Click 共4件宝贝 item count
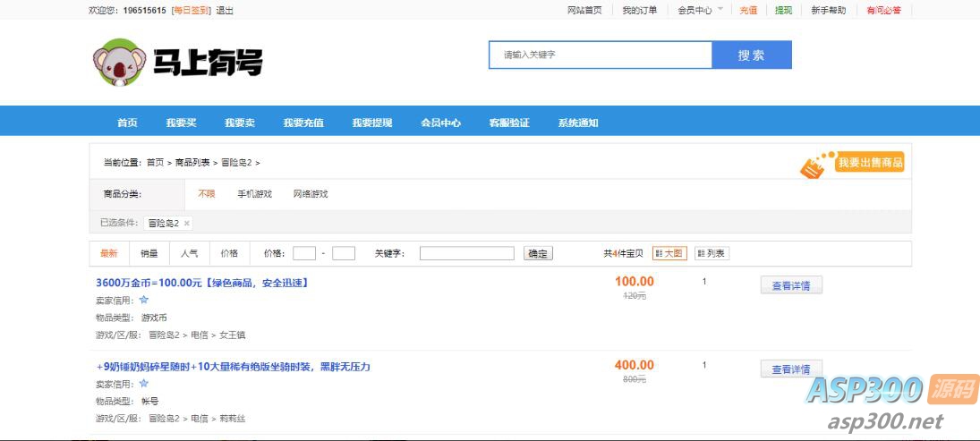Screen dimensions: 980x441 (623, 253)
